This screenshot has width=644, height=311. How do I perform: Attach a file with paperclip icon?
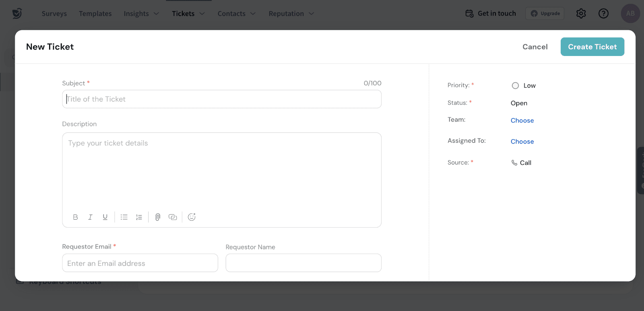pyautogui.click(x=158, y=217)
